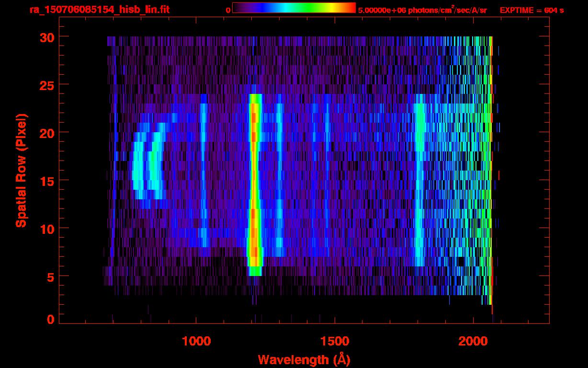Click the 25 spatial row tick label
Viewport: 588px width, 368px height.
point(46,85)
